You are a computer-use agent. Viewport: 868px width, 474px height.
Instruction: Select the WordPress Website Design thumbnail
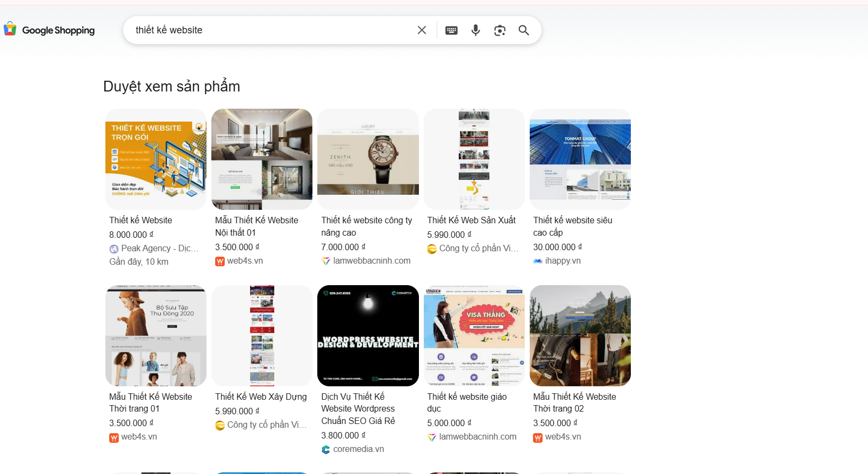[x=368, y=336]
